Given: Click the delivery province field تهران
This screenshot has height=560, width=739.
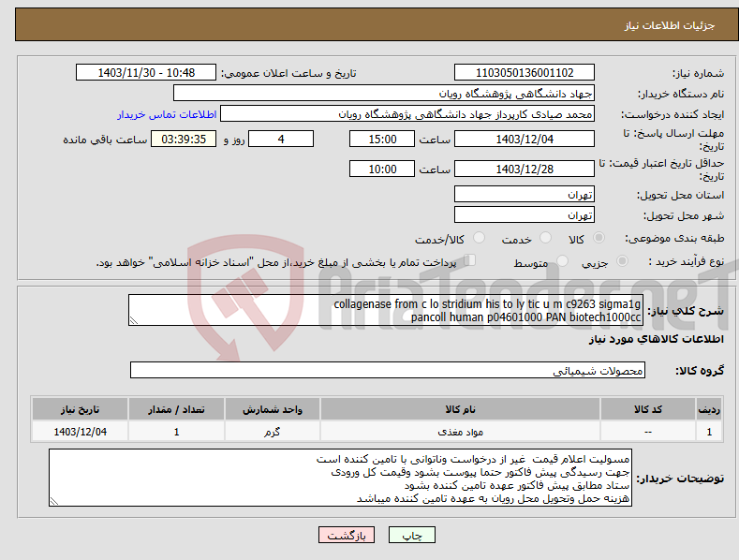Looking at the screenshot, I should click(525, 194).
